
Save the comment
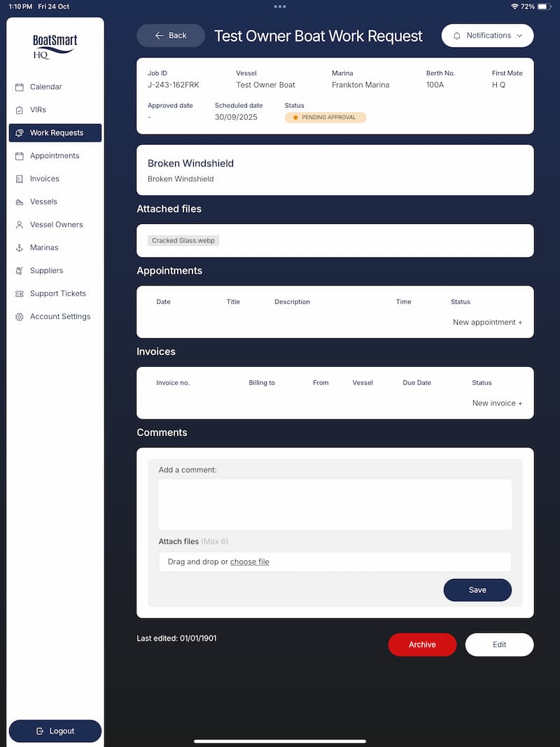477,590
